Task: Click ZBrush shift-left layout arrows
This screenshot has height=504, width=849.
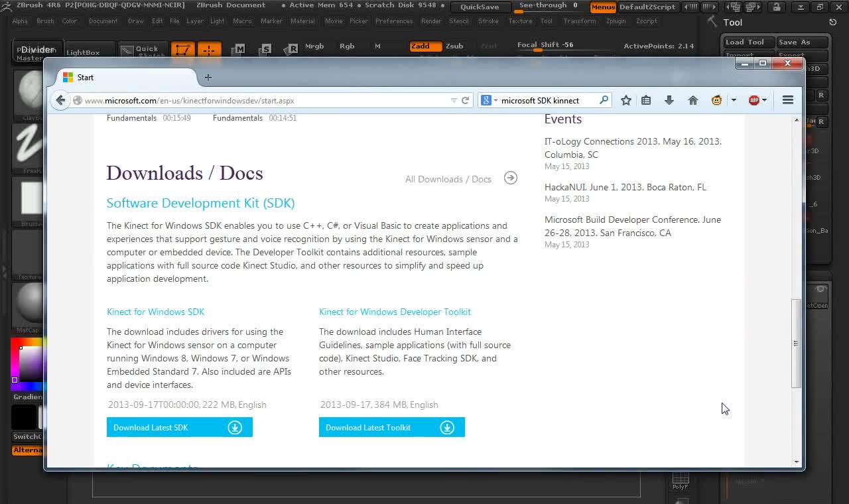Action: click(x=691, y=7)
